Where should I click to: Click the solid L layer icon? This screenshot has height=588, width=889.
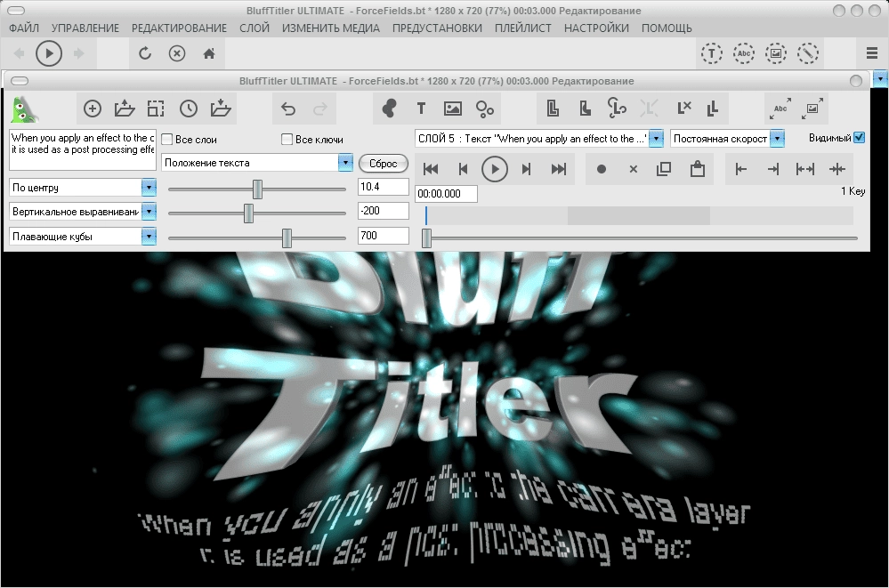coord(586,109)
